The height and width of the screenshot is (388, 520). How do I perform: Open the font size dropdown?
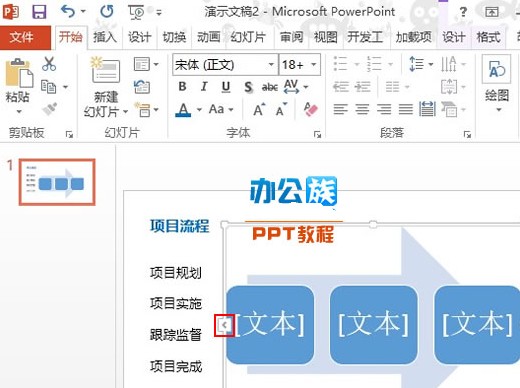(x=314, y=64)
